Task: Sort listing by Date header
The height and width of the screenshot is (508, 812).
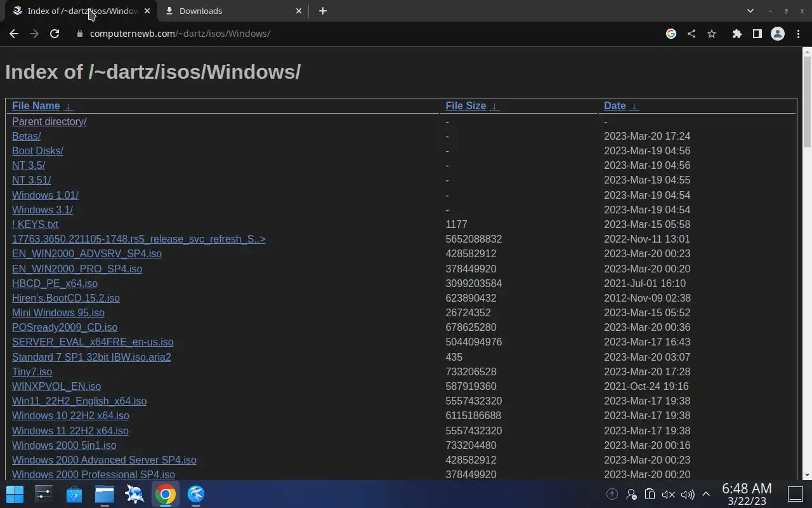Action: point(615,106)
